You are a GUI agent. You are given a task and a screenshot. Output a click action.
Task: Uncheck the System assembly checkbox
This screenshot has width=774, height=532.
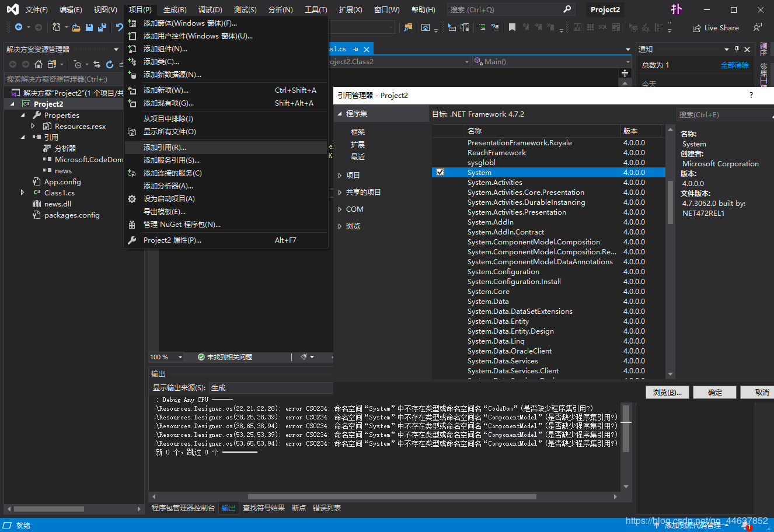point(440,172)
